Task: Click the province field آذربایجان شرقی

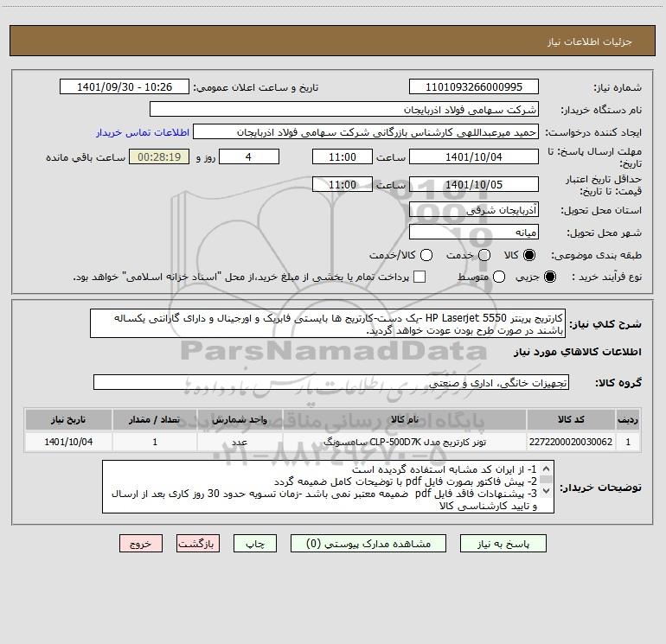Action: 474,210
